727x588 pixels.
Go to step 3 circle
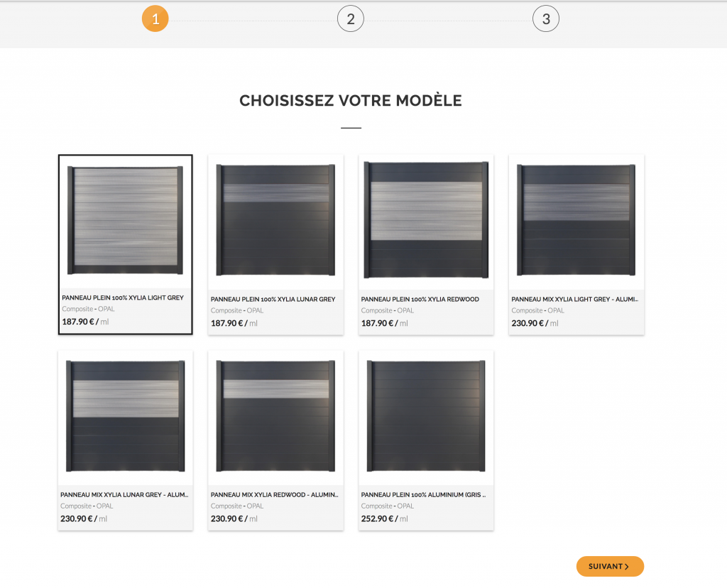click(x=546, y=18)
